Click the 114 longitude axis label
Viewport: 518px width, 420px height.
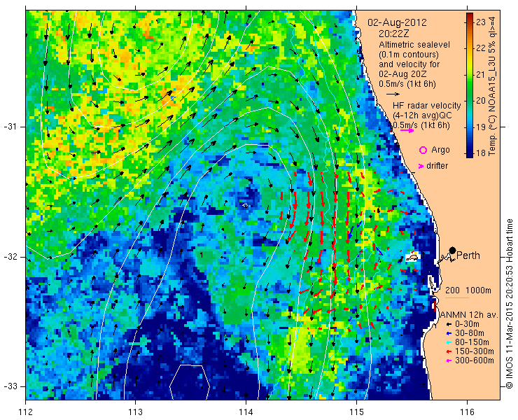[246, 412]
